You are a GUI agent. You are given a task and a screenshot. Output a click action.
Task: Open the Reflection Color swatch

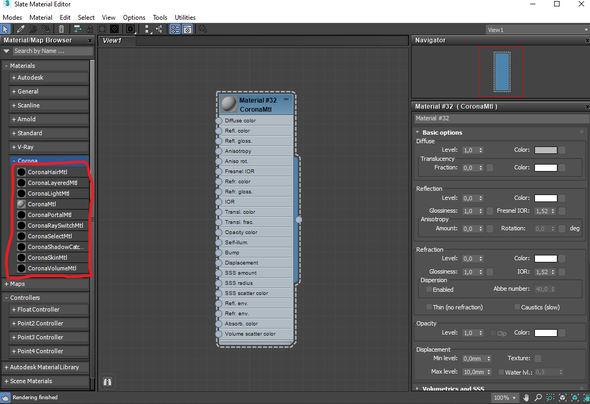click(546, 198)
